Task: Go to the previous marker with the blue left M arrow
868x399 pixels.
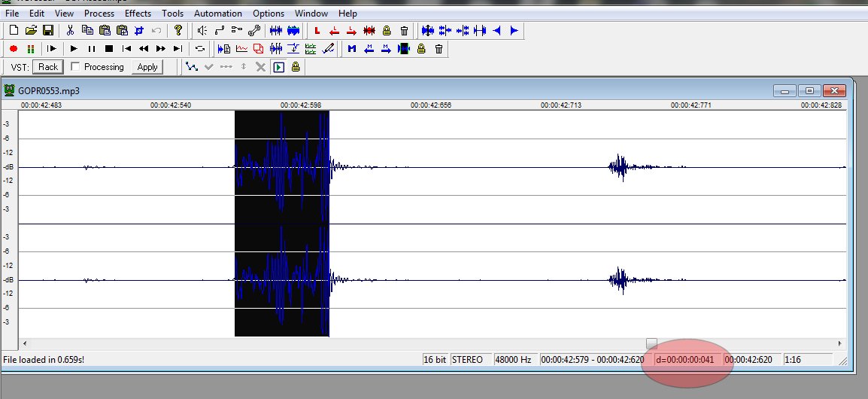Action: [x=369, y=49]
